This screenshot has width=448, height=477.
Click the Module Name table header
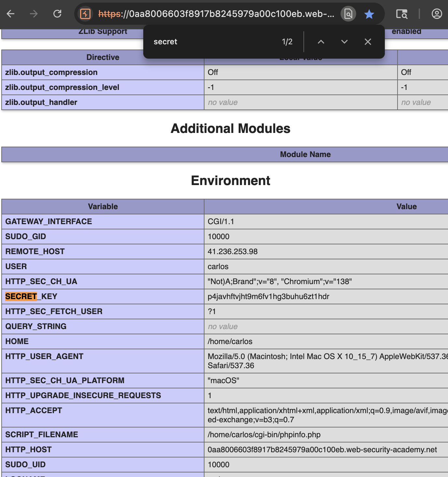coord(305,154)
